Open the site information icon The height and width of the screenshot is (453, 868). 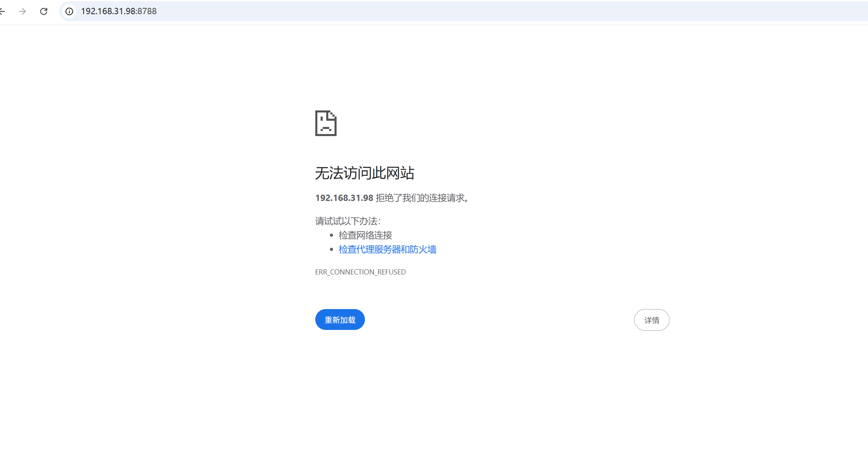pos(69,11)
